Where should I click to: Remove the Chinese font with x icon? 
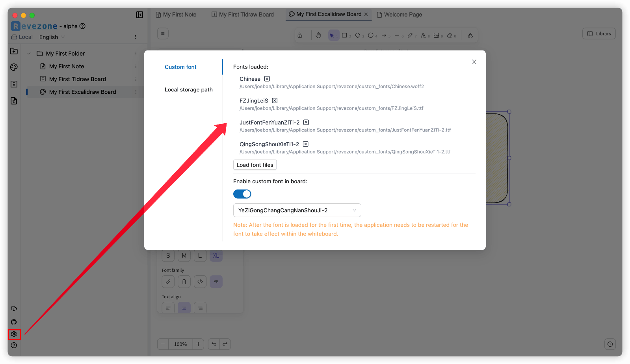pyautogui.click(x=267, y=79)
